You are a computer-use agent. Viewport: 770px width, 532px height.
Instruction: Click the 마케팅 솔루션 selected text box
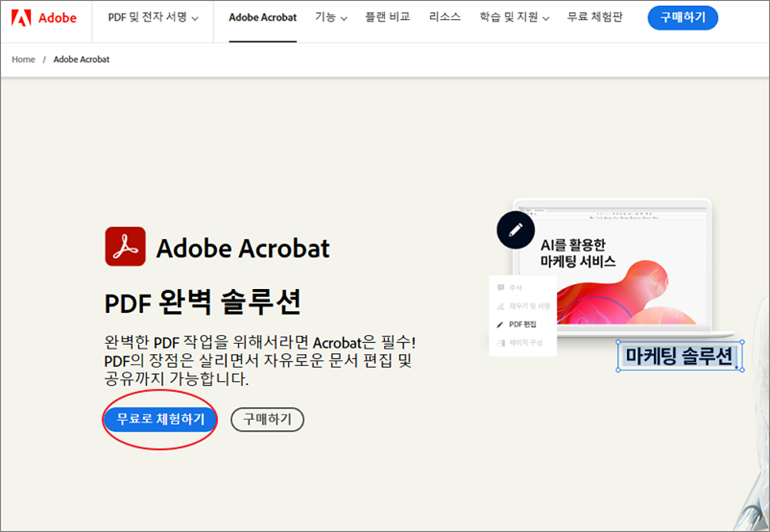[x=679, y=356]
